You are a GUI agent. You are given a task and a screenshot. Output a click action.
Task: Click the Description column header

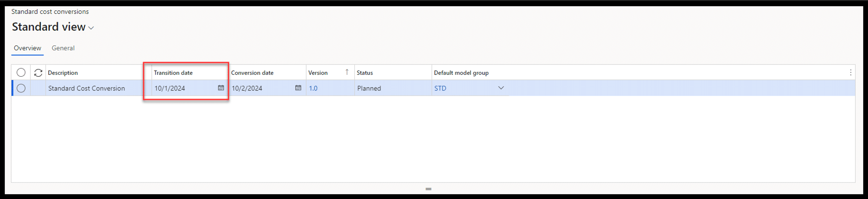tap(63, 73)
